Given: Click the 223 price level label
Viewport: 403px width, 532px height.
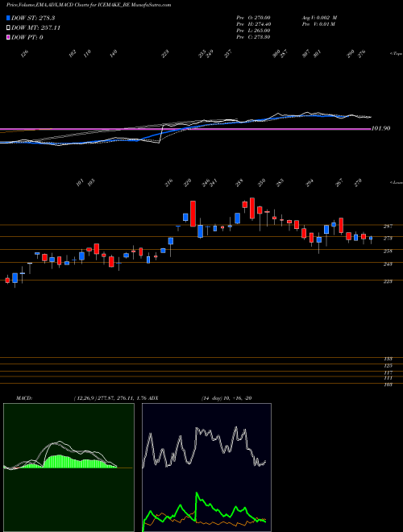Looking at the screenshot, I should pyautogui.click(x=388, y=281).
